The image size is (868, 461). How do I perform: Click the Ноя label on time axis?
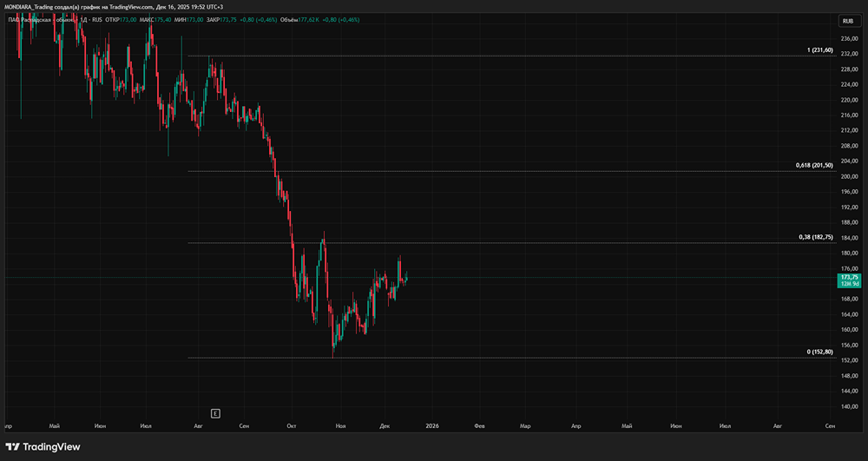tap(341, 426)
